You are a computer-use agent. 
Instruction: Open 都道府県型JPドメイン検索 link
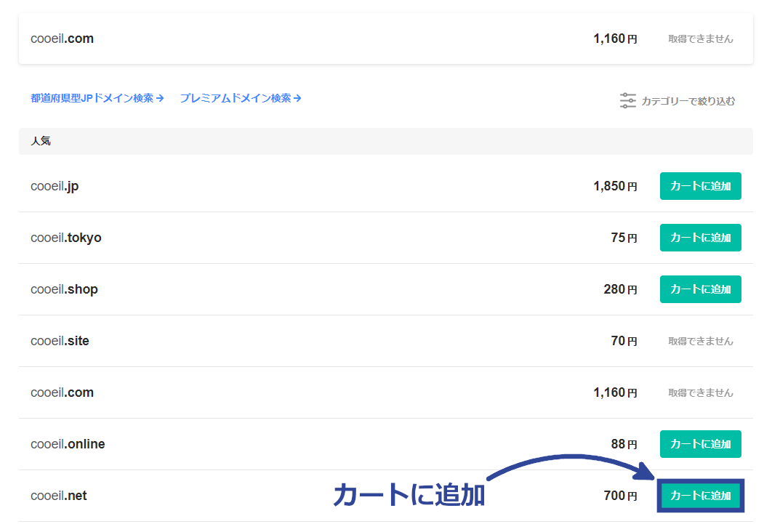97,98
